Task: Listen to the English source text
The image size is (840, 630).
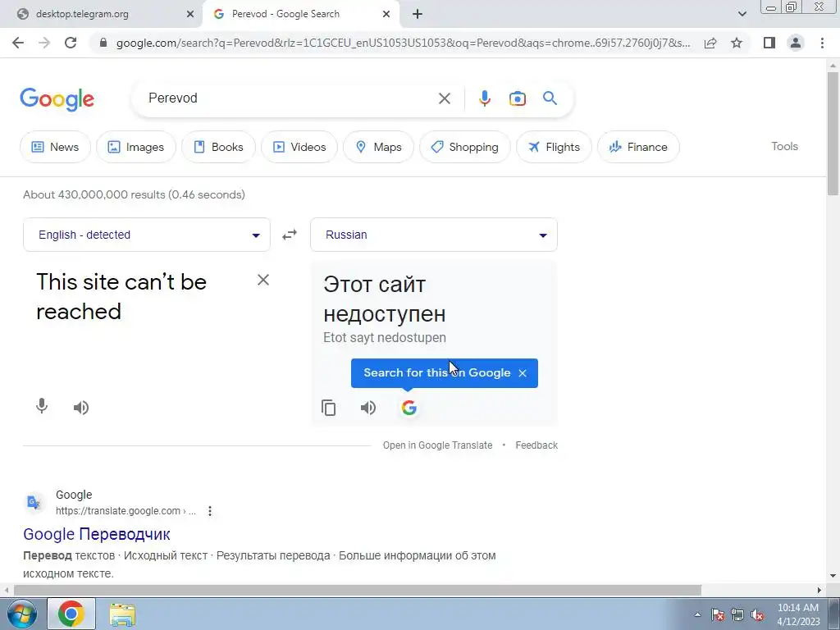Action: [81, 408]
